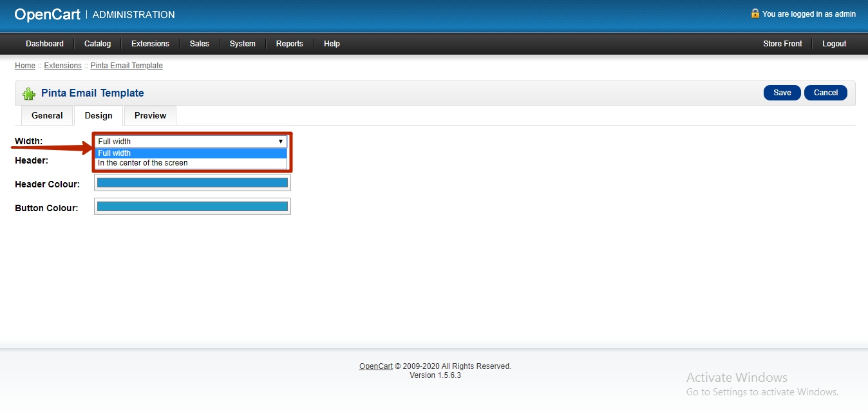Pick the Header Colour swatch

[192, 183]
